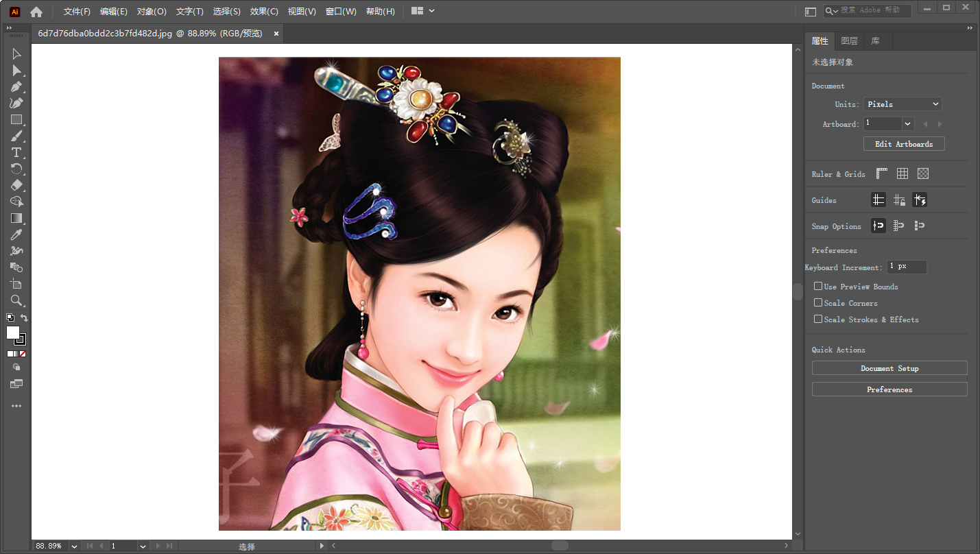The image size is (980, 554).
Task: Select the Gradient tool
Action: coord(16,218)
